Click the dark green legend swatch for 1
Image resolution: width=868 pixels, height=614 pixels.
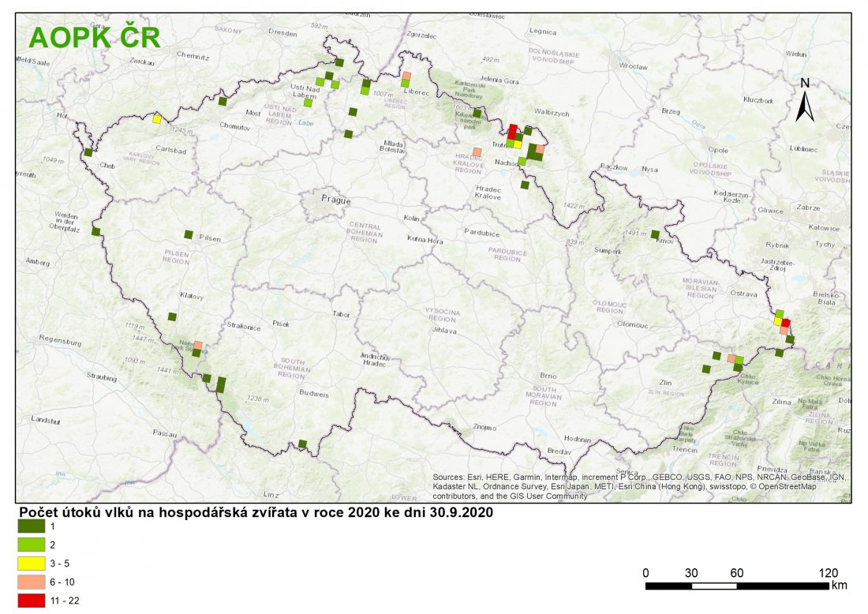[x=28, y=526]
